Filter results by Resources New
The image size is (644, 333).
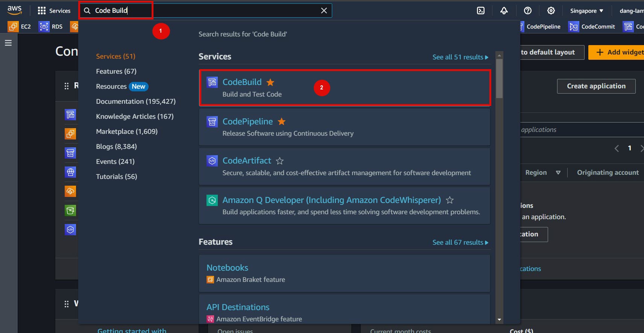[x=122, y=86]
